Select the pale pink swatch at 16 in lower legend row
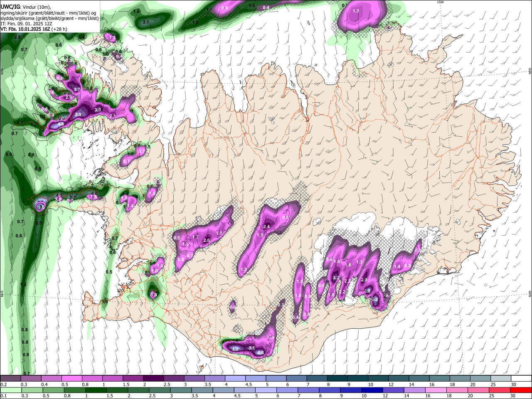The image size is (532, 399). 436,390
